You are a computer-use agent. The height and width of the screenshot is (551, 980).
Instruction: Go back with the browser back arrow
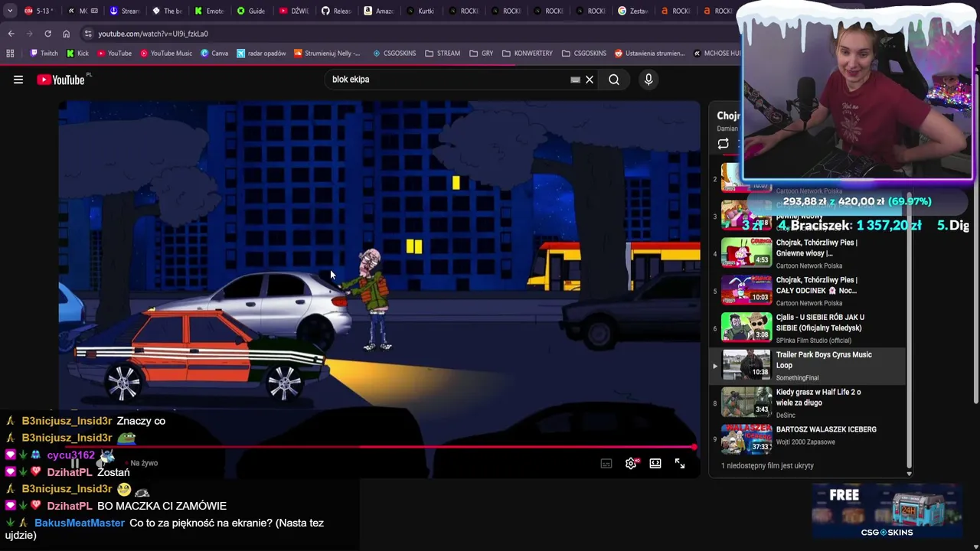(11, 34)
